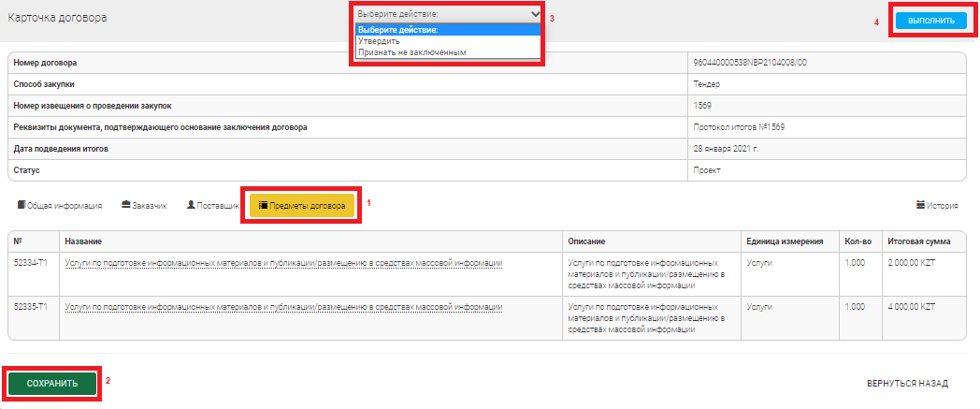Click contract number 960440000538NBP2104008/00
Image resolution: width=980 pixels, height=409 pixels.
pos(749,63)
